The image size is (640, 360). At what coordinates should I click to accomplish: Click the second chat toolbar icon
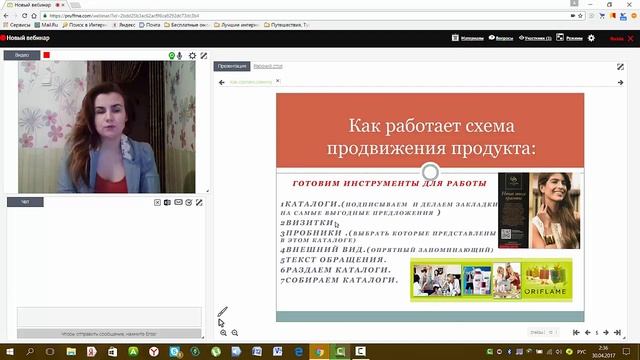(x=167, y=202)
